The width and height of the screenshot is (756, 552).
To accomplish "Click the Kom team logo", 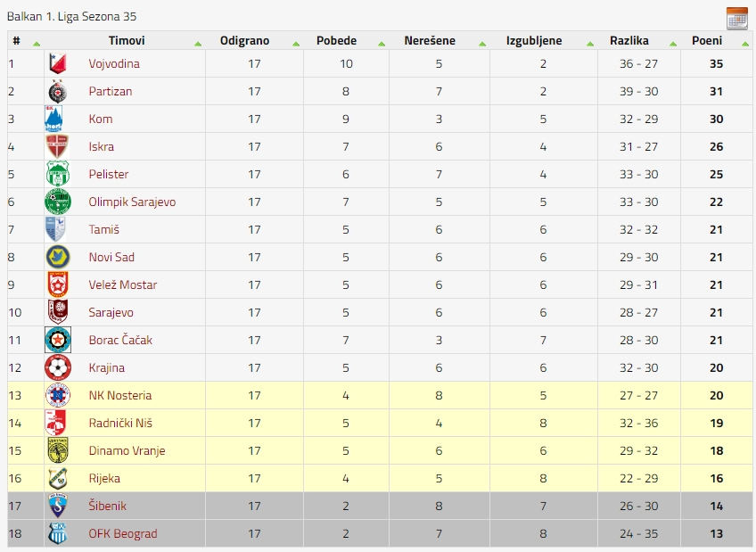I will (x=53, y=119).
